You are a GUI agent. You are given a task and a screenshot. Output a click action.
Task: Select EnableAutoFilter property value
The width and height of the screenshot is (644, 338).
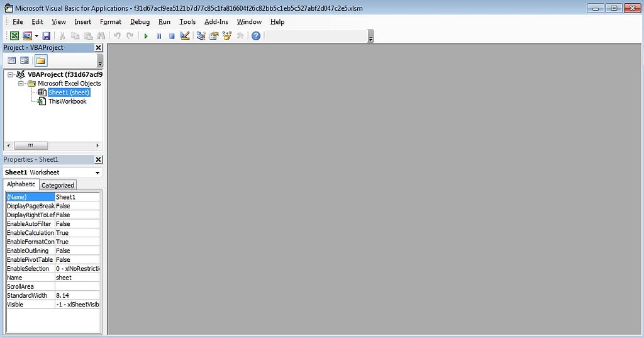tap(77, 224)
